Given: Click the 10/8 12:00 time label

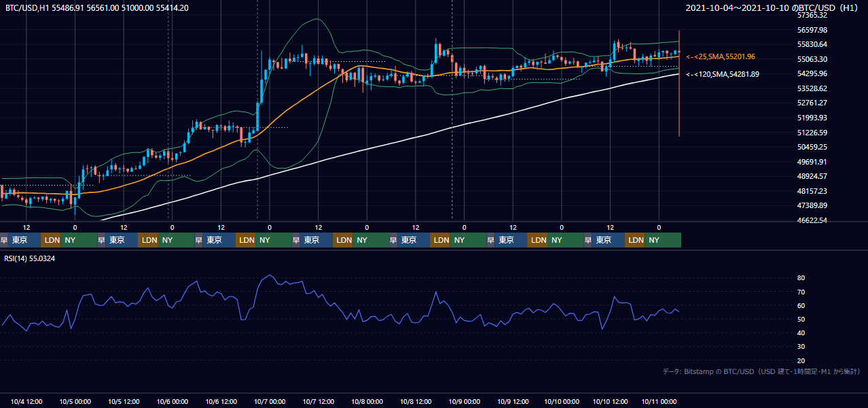Looking at the screenshot, I should [416, 402].
